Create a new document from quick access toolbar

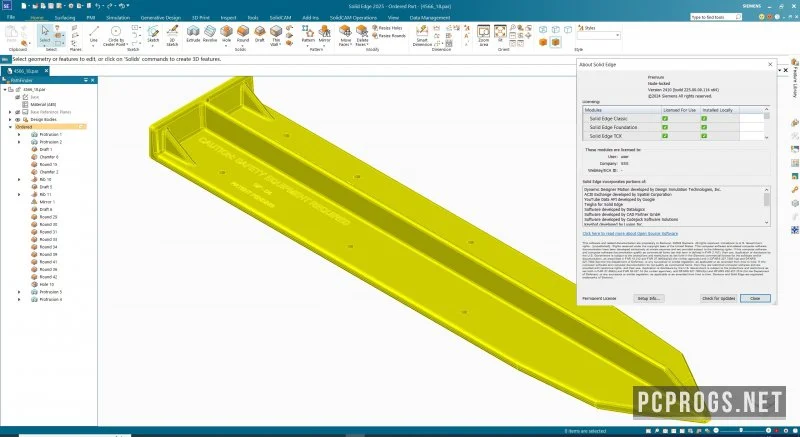22,6
